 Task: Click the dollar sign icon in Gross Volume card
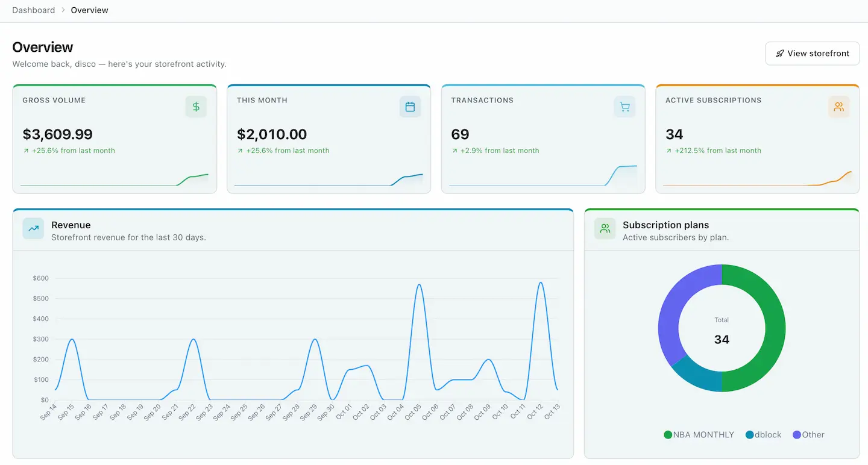tap(196, 107)
